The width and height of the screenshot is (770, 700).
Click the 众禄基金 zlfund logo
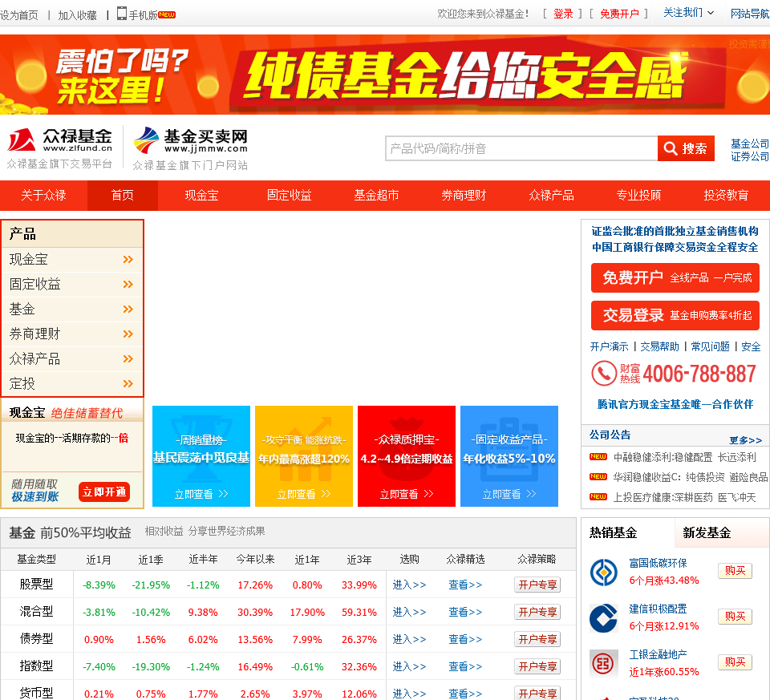point(59,140)
